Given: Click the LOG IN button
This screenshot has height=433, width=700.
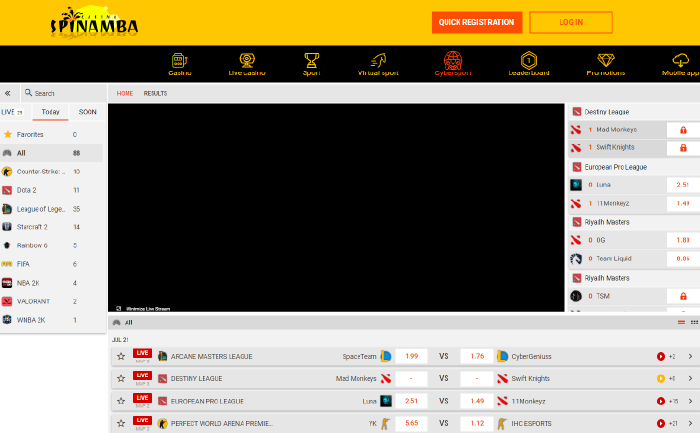Looking at the screenshot, I should point(571,22).
